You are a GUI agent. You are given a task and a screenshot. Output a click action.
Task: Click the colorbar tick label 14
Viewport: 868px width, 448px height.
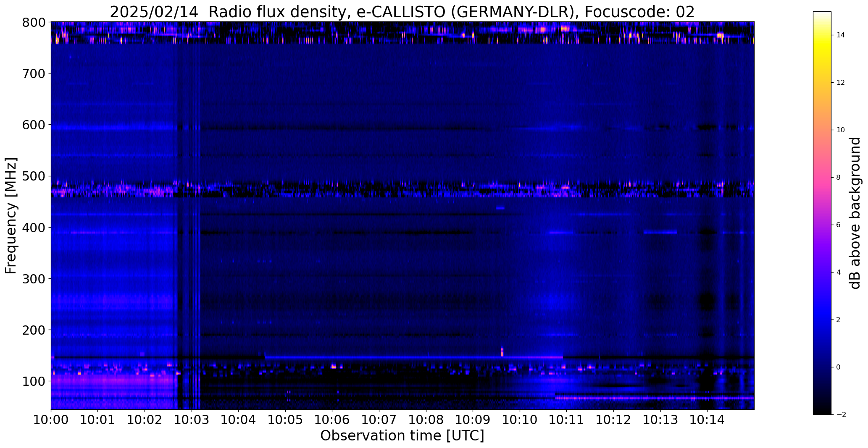[x=841, y=35]
